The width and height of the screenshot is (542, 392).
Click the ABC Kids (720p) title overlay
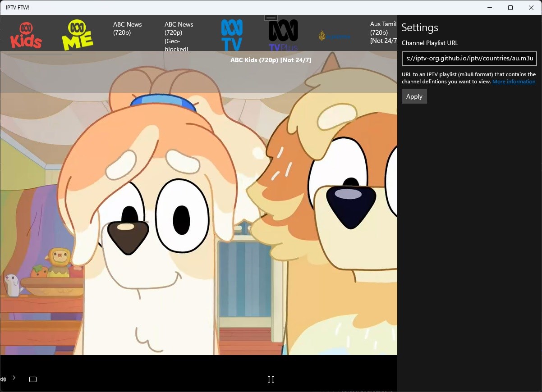tap(271, 60)
